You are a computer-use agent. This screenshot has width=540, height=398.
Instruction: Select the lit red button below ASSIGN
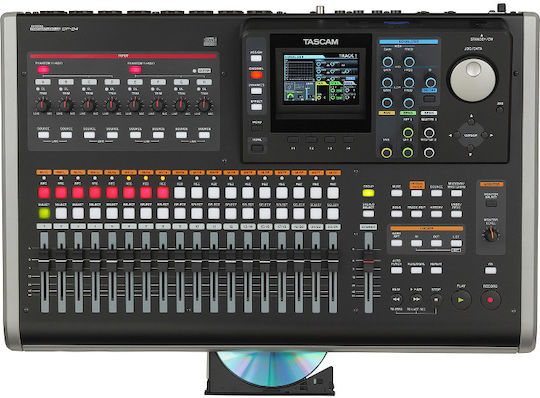coord(256,75)
